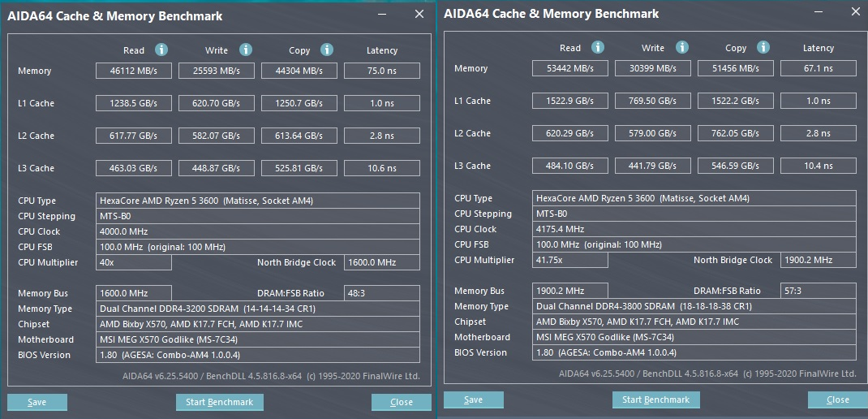Click Motherboard field in right window

pyautogui.click(x=694, y=337)
